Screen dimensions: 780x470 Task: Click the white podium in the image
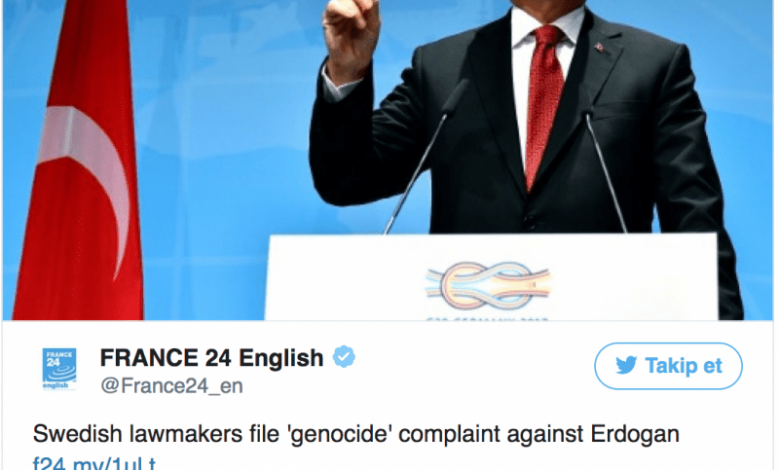pos(491,277)
